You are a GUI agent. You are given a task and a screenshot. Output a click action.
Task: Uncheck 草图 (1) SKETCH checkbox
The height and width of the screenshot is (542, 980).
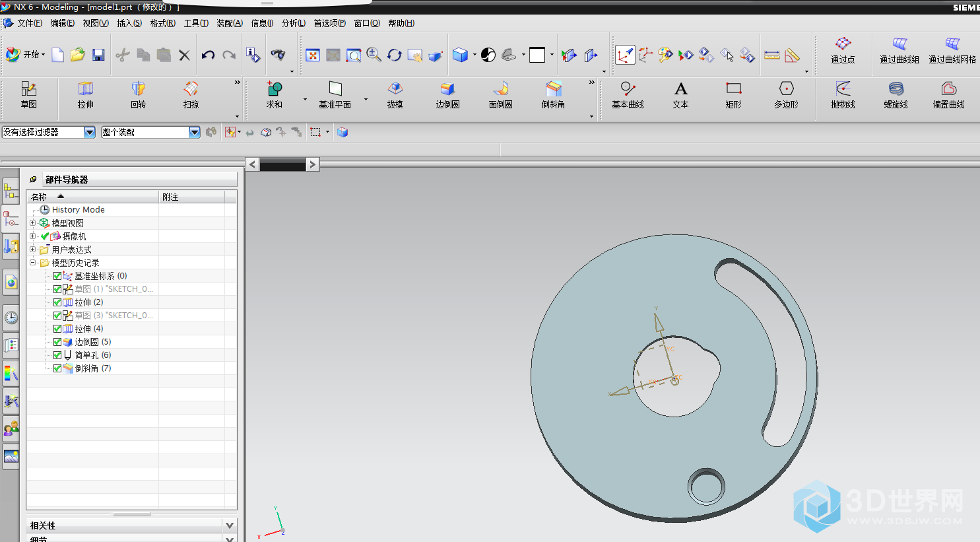(x=57, y=289)
